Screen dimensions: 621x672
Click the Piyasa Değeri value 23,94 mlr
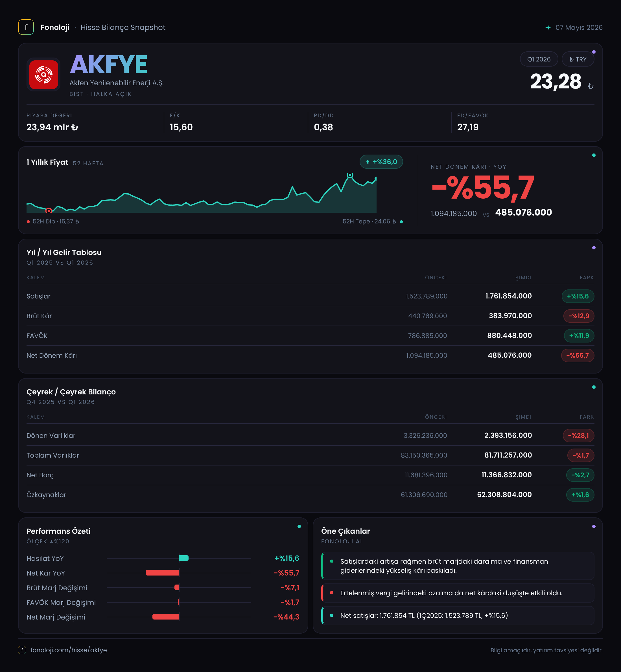coord(52,127)
